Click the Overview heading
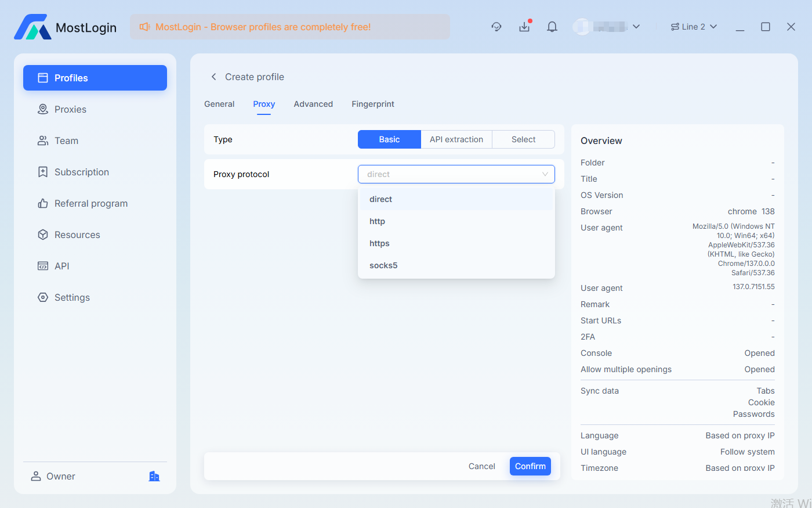812x508 pixels. (x=601, y=140)
